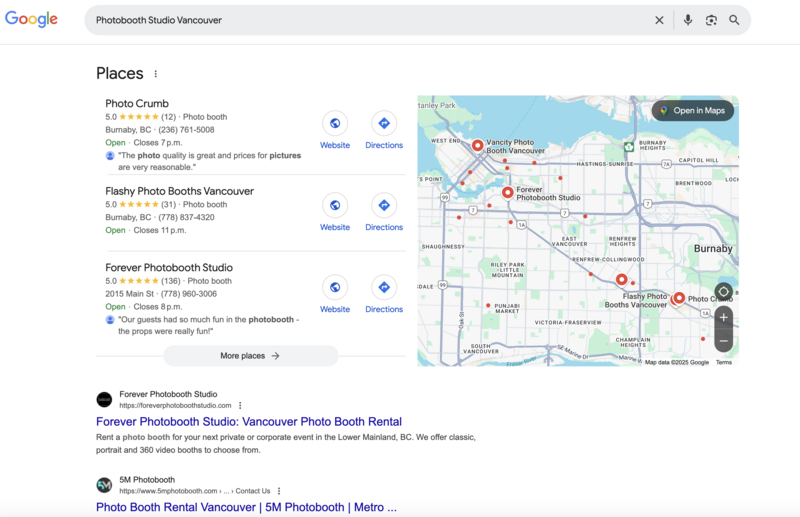Screen dimensions: 800x517
Task: Open Photo Crumb place listing title
Action: point(137,104)
